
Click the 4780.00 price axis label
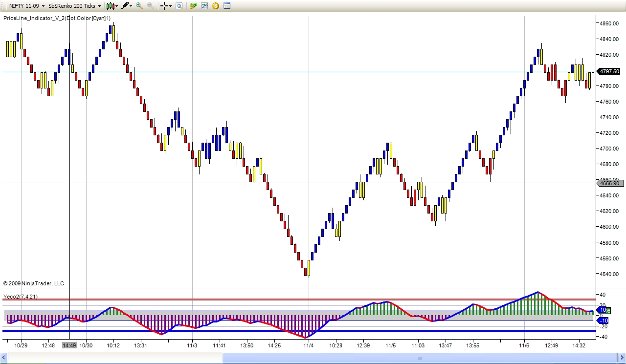coord(609,86)
